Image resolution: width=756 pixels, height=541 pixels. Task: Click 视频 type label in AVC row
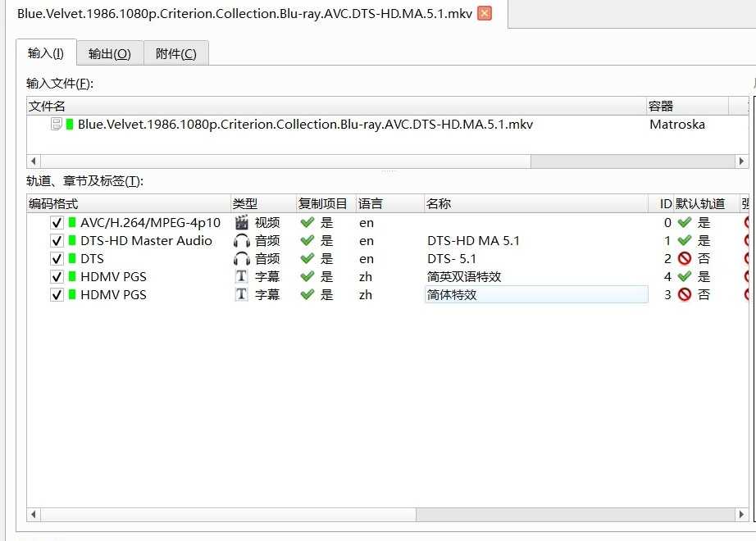point(267,222)
